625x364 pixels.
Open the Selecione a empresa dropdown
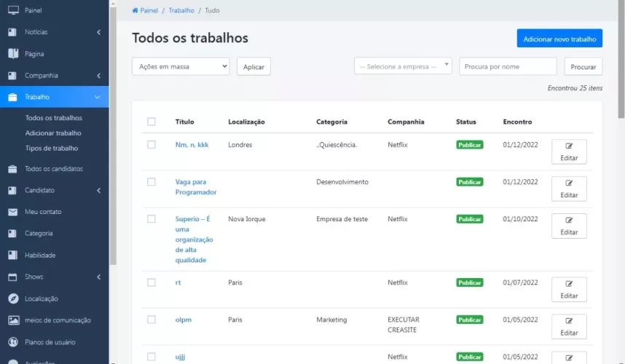(x=403, y=66)
